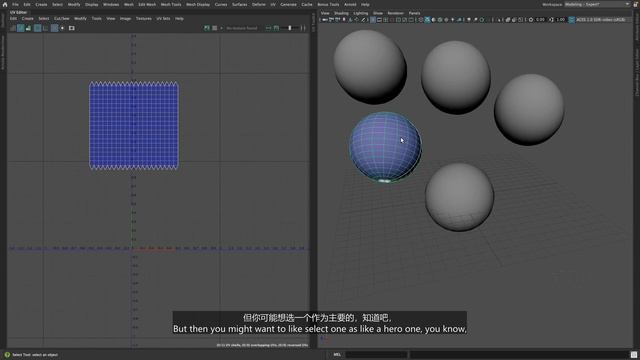
Task: Open texture list arrow beside No texture found
Action: tap(222, 28)
